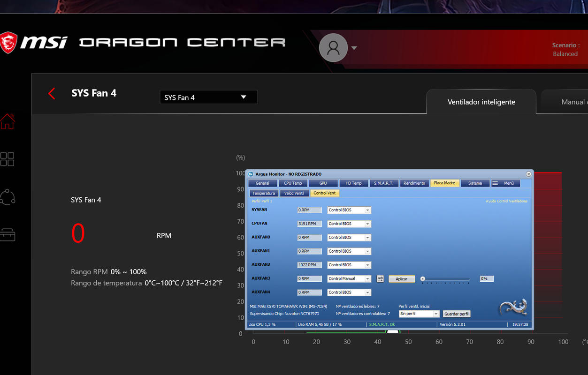Open the toolbox icon in Dragon Center sidebar
588x375 pixels.
(x=8, y=234)
